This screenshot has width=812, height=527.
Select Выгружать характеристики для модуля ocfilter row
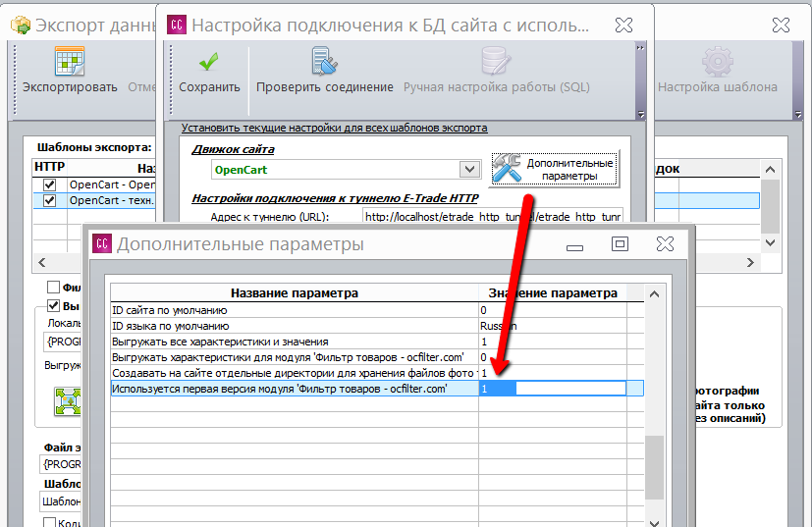tap(377, 357)
